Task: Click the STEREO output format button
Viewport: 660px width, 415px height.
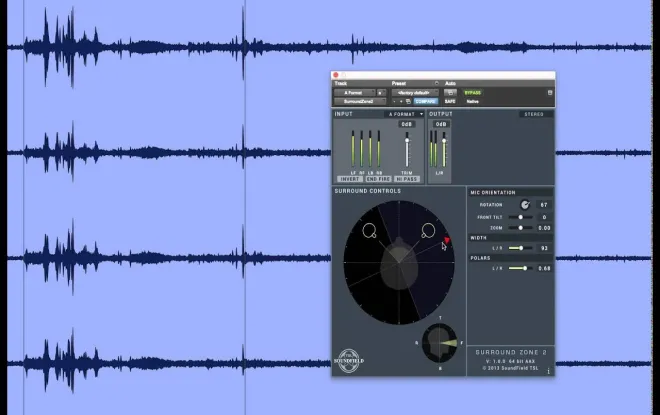Action: click(534, 114)
